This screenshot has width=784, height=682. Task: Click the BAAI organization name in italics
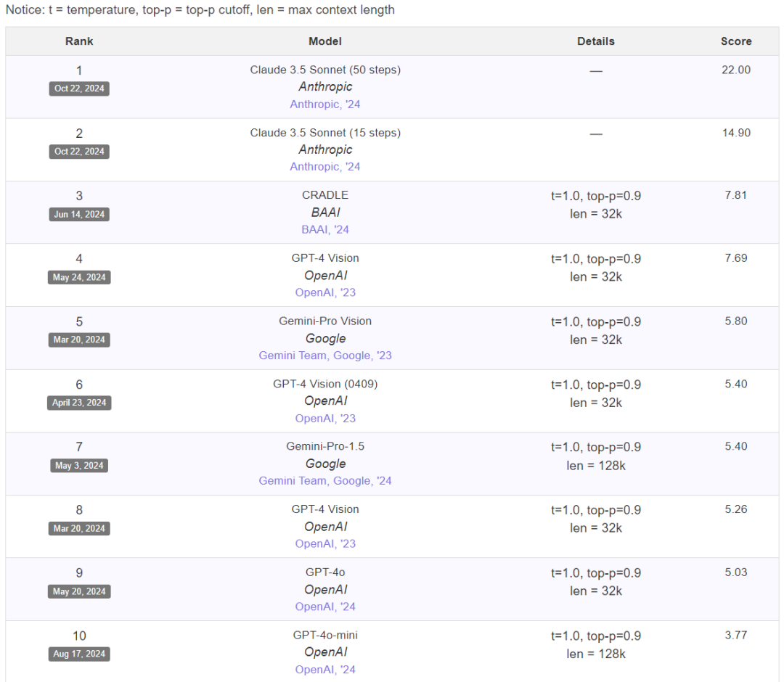325,213
